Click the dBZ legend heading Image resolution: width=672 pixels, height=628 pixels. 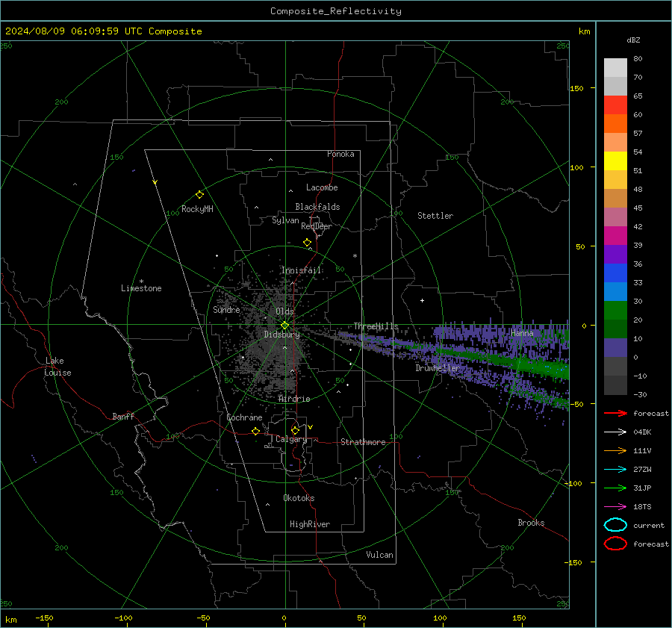[633, 40]
